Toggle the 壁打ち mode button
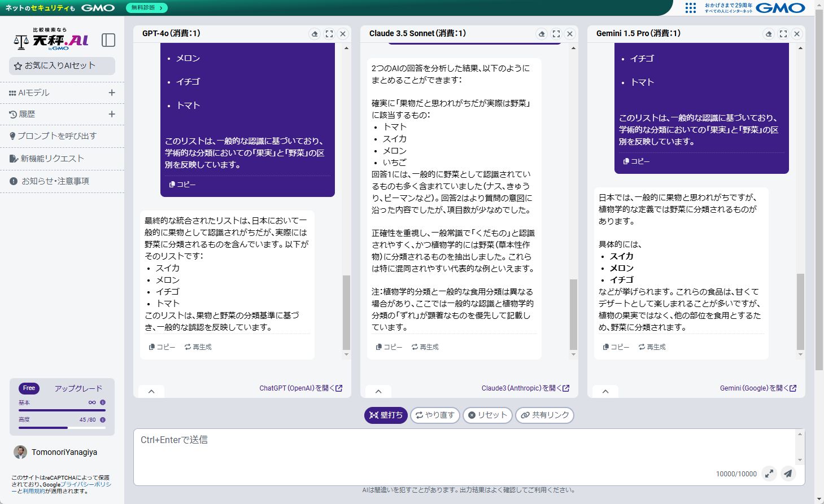Image resolution: width=824 pixels, height=504 pixels. (x=386, y=415)
